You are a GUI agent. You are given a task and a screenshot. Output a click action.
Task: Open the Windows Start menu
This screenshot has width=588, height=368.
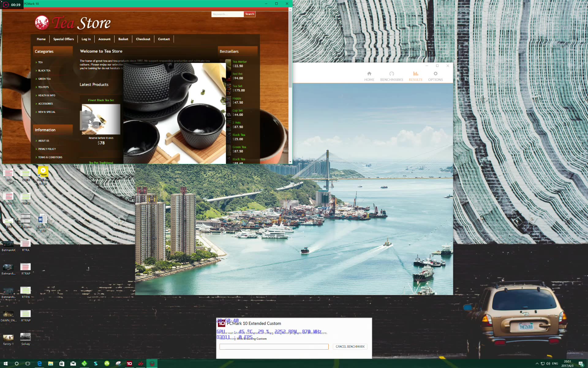click(6, 363)
